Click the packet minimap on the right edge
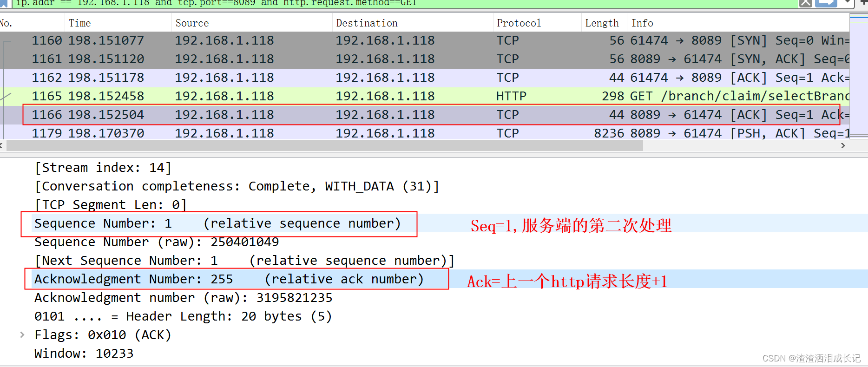This screenshot has height=367, width=868. [859, 75]
